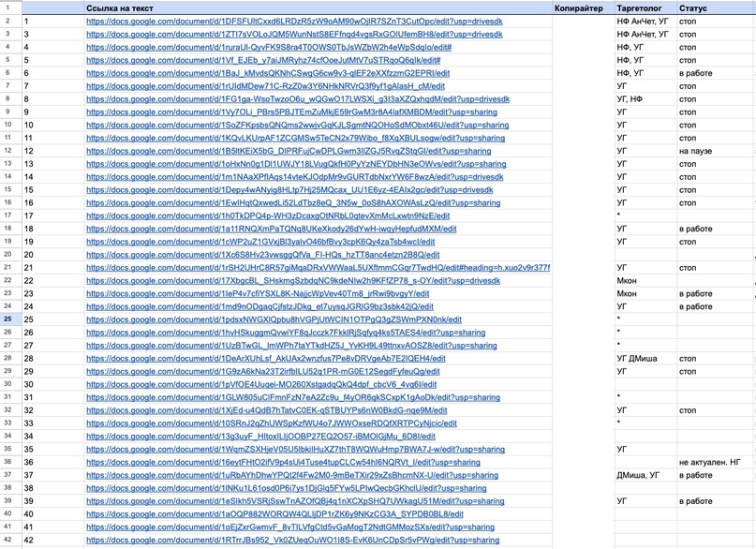The height and width of the screenshot is (549, 756).
Task: Select the 'УГ, НФ' targetologist cell
Action: tap(645, 99)
